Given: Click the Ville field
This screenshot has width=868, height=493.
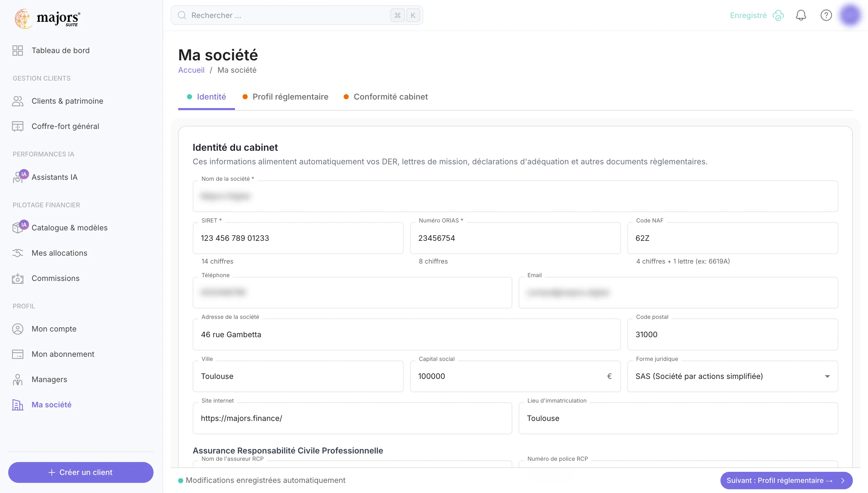Looking at the screenshot, I should [x=298, y=376].
